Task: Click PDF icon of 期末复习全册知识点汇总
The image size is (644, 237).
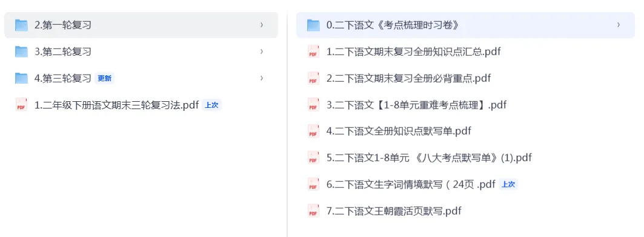Action: 313,52
